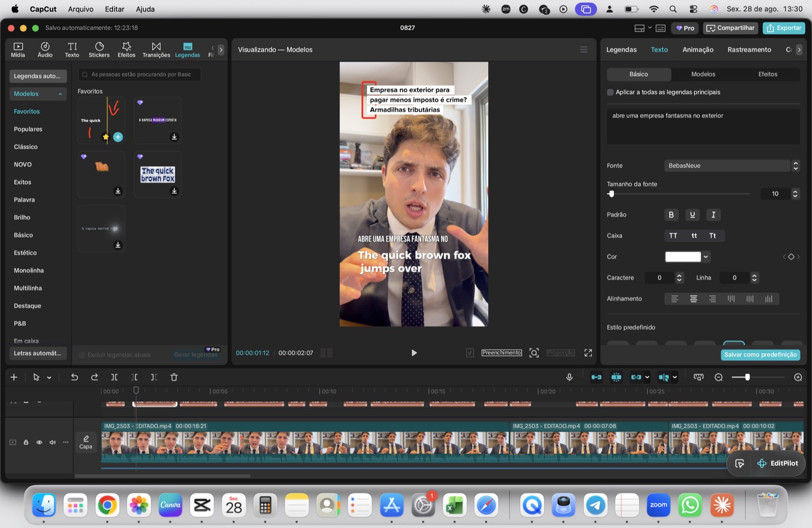Switch to the Animação tab
The height and width of the screenshot is (528, 812).
(698, 49)
